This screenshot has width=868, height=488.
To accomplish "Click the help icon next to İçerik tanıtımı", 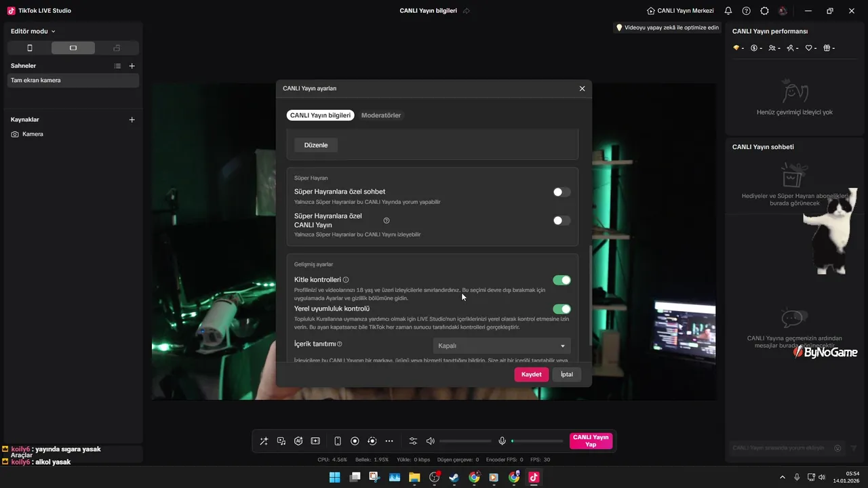I will point(340,344).
